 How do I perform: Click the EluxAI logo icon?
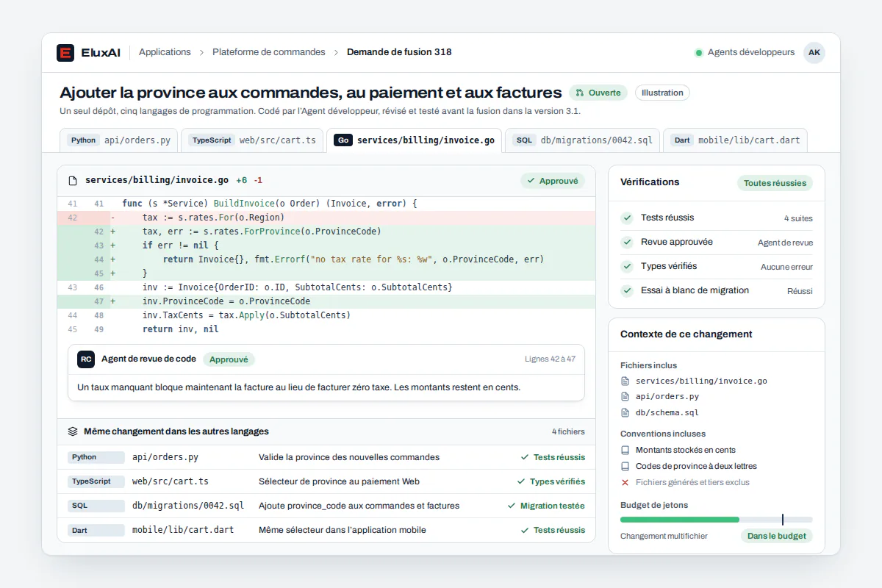click(x=65, y=53)
